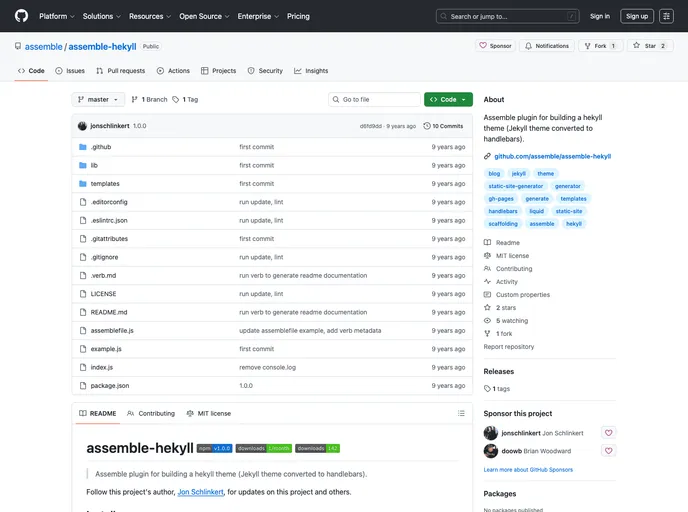688x512 pixels.
Task: Open the Platform dropdown menu
Action: click(x=57, y=16)
